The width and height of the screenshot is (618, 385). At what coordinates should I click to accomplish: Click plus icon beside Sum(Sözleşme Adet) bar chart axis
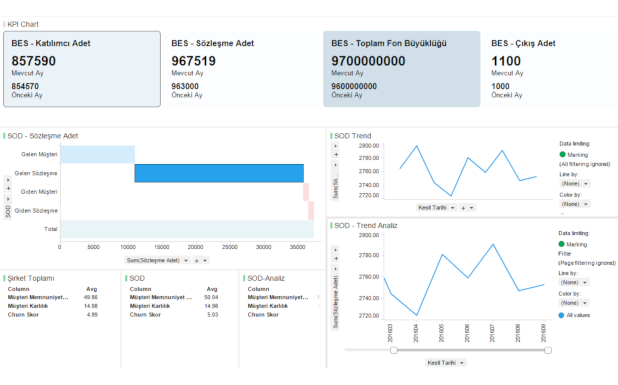(197, 260)
